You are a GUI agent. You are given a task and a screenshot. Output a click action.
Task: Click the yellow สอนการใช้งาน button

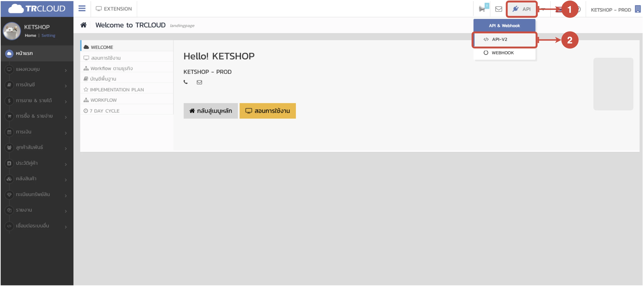268,111
